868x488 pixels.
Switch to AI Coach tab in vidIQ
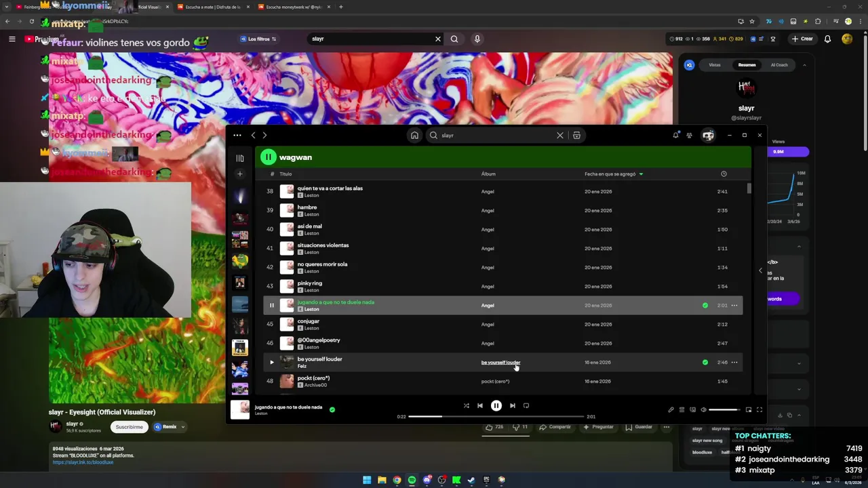coord(779,65)
